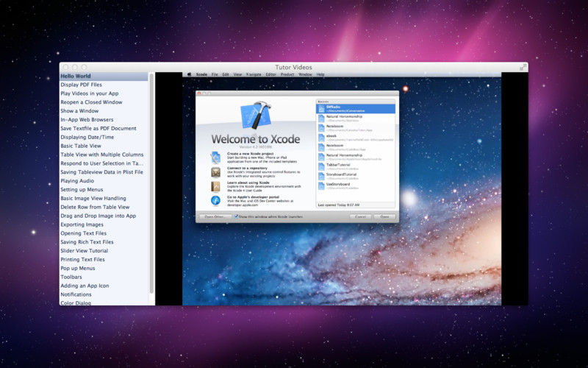Click the tutorial list vertical scrollbar
Image resolution: width=588 pixels, height=368 pixels.
tap(151, 183)
